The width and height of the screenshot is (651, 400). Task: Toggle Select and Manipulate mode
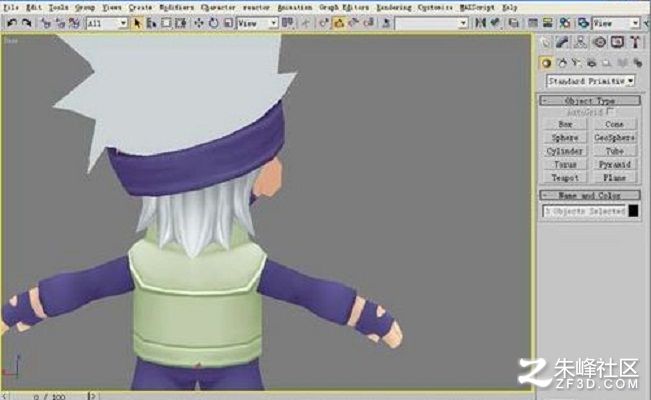[x=306, y=23]
